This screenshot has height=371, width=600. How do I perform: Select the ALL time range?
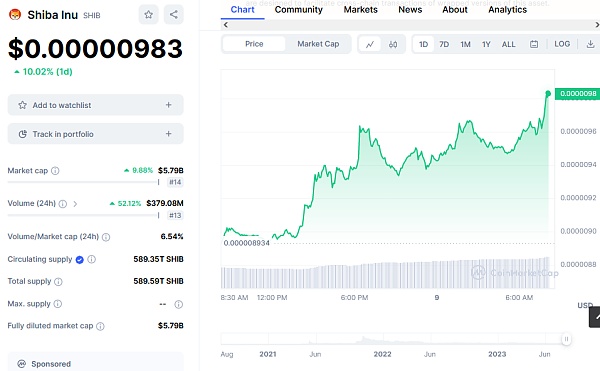coord(508,44)
